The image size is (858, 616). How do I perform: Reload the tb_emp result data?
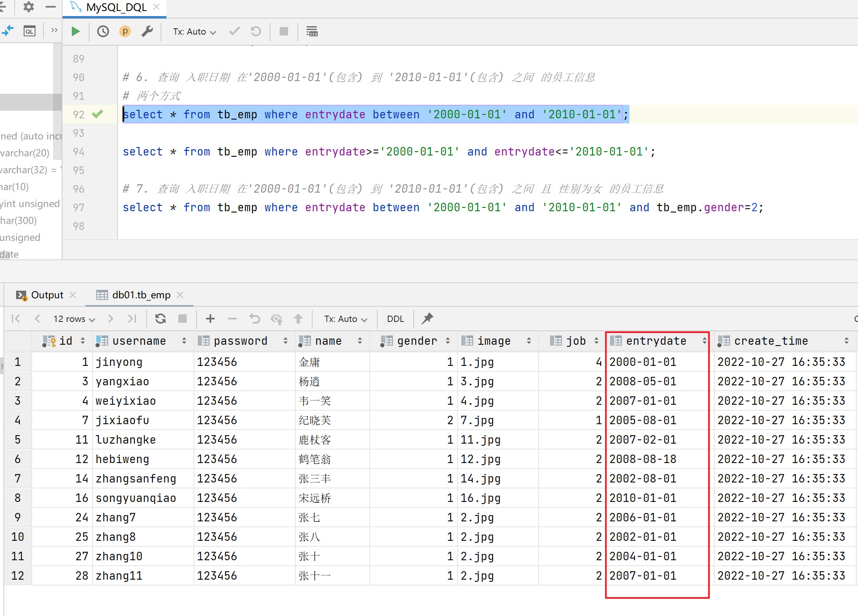pos(161,319)
